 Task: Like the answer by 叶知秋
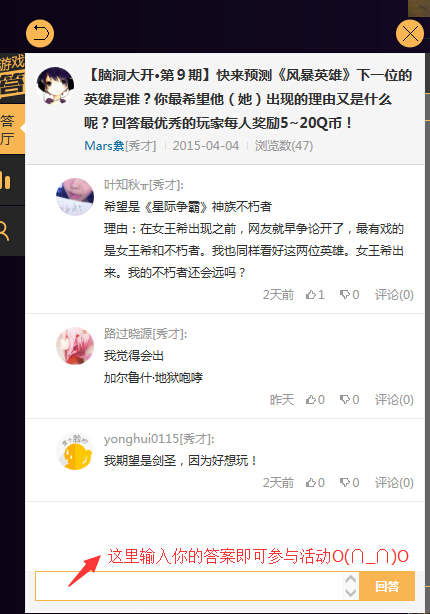point(315,294)
